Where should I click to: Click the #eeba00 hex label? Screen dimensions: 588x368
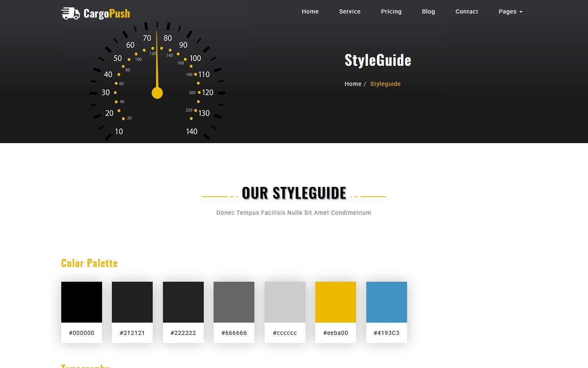[336, 333]
